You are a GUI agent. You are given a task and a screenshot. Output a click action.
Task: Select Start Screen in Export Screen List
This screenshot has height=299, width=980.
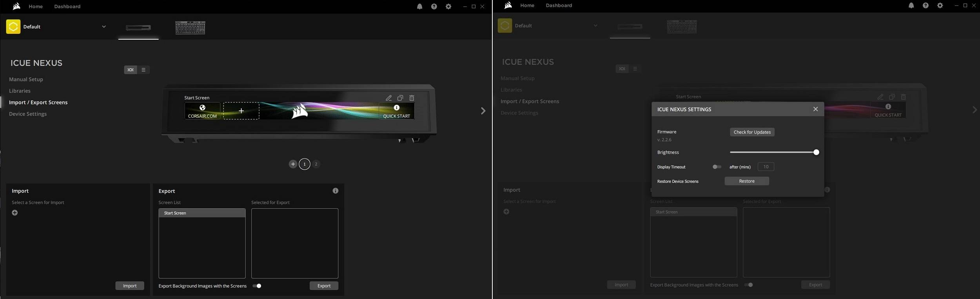coord(202,213)
